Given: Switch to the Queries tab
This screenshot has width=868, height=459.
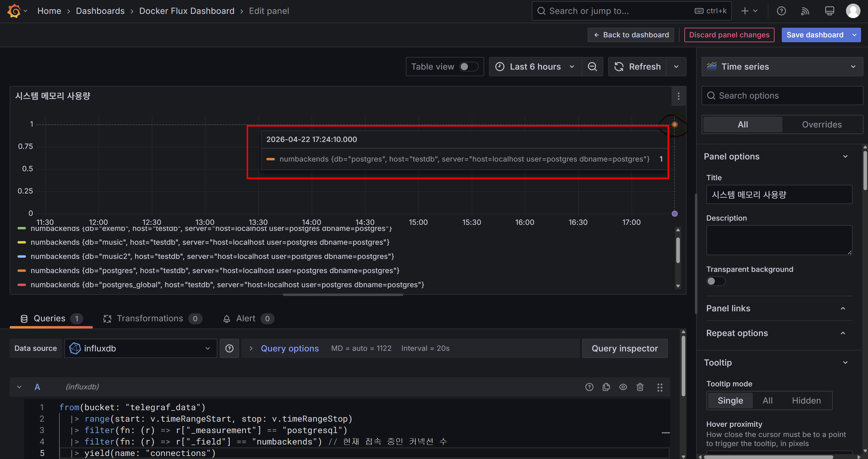Looking at the screenshot, I should pos(51,318).
